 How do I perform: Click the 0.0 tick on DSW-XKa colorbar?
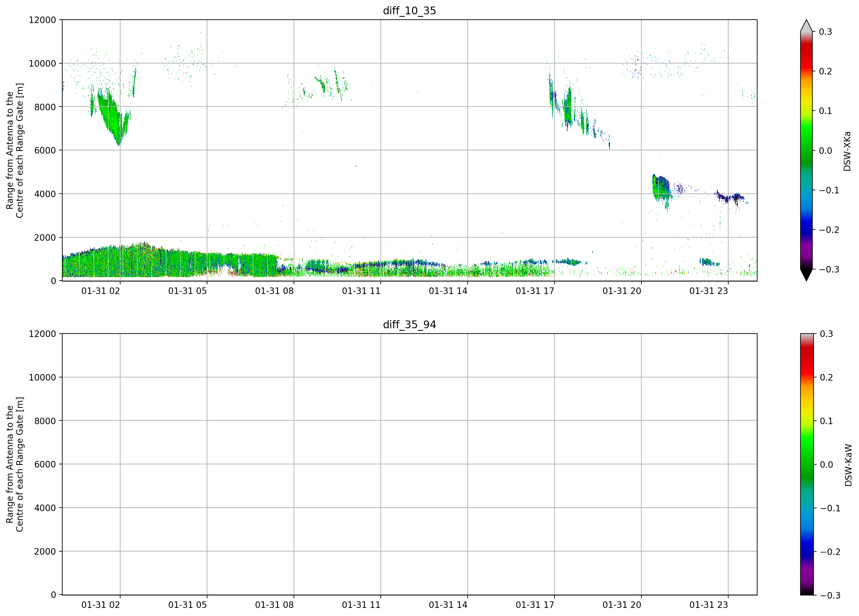pyautogui.click(x=826, y=151)
